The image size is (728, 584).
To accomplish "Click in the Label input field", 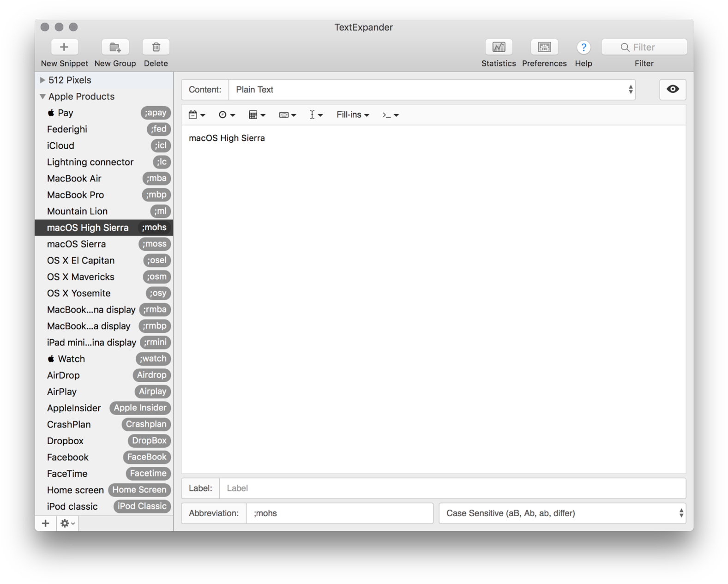I will [x=452, y=488].
